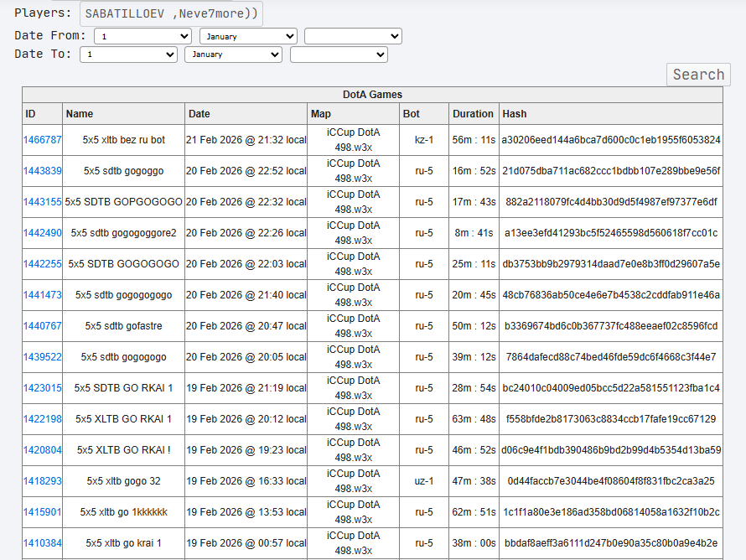Open game ID 1418293
746x560 pixels.
pyautogui.click(x=43, y=481)
